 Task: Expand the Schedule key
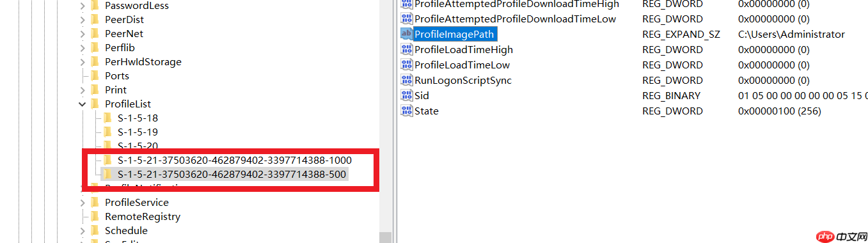coord(83,230)
